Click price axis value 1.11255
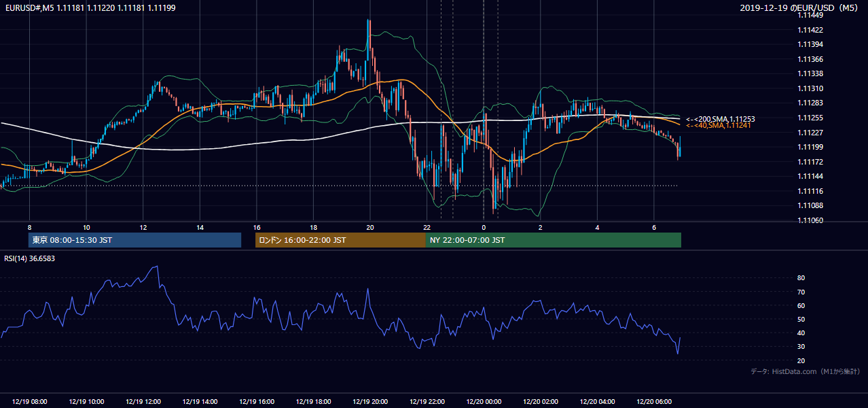The width and height of the screenshot is (868, 408). [810, 118]
